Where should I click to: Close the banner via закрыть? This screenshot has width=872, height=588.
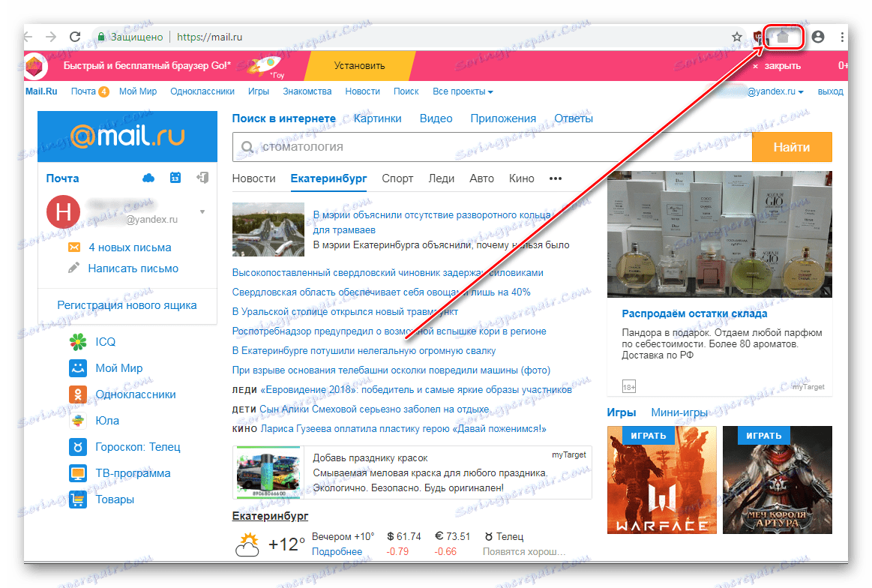(x=777, y=66)
